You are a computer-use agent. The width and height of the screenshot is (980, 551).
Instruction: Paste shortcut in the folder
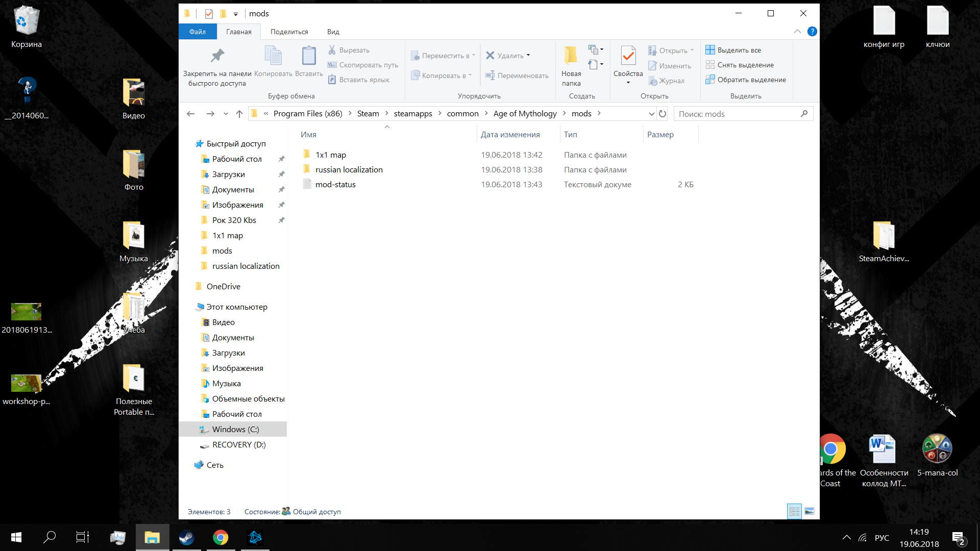point(358,80)
